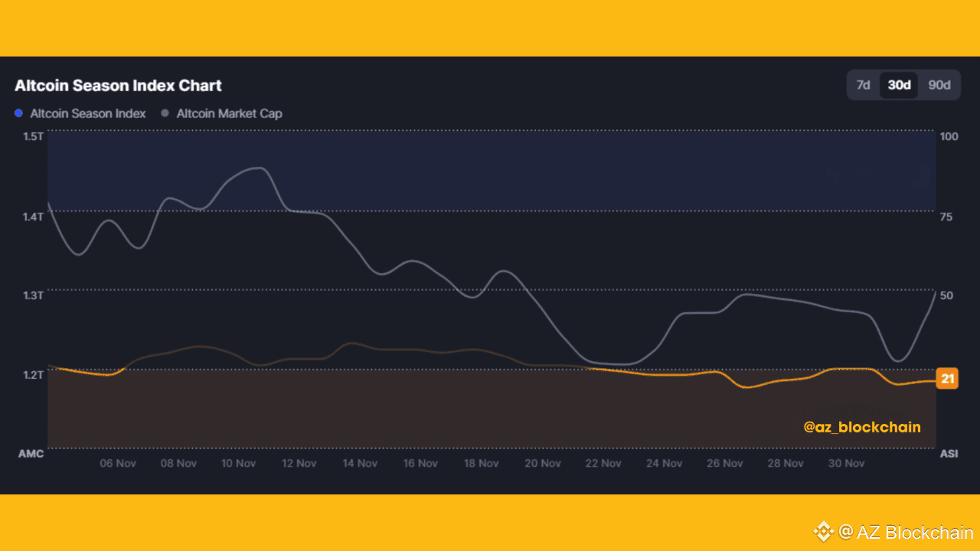Click the blue Altcoin Season Index dot

pyautogui.click(x=18, y=113)
